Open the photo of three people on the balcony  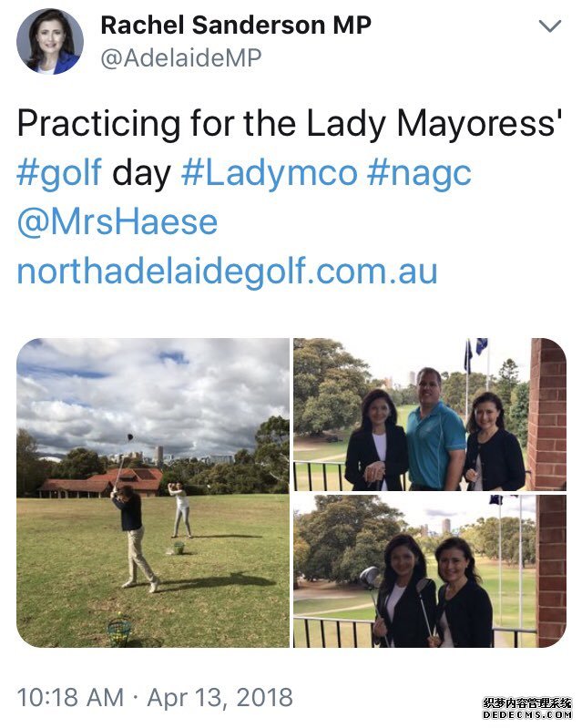[x=430, y=415]
